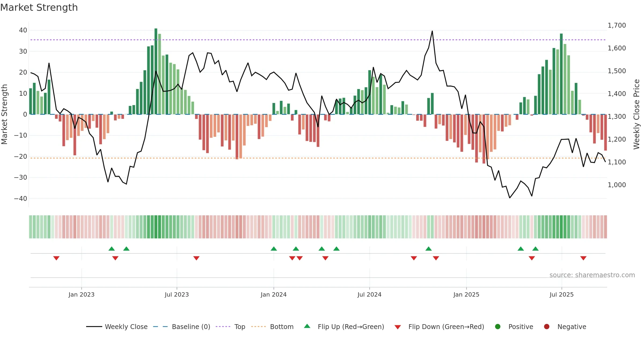Click the flip-up marker at Jan 2024
Viewport: 644px width, 362px height.
pyautogui.click(x=274, y=249)
